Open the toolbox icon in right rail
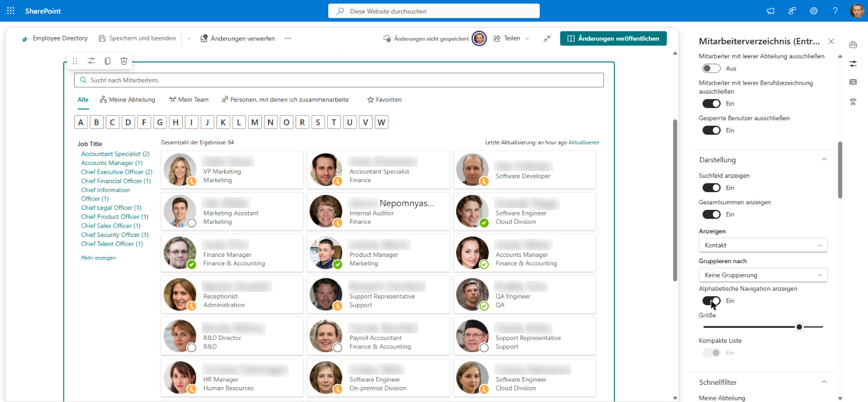The width and height of the screenshot is (868, 402). pos(853,44)
